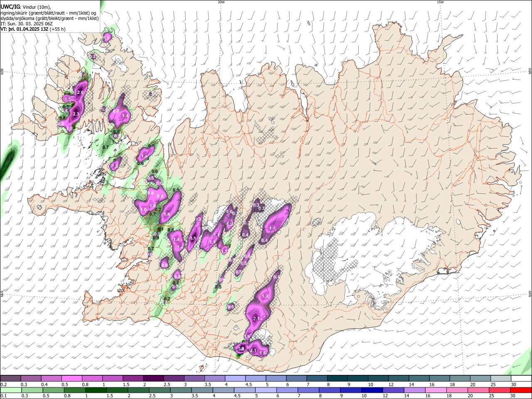Click the 15W longitude label
Screen dimensions: 532x399
(x=440, y=2)
